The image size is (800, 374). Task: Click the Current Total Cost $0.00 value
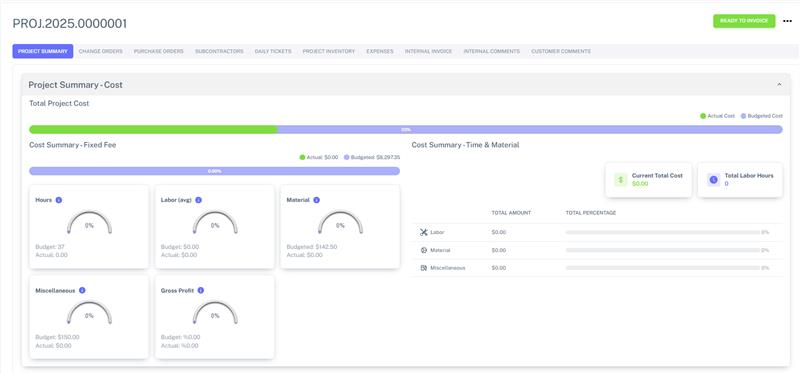point(640,184)
